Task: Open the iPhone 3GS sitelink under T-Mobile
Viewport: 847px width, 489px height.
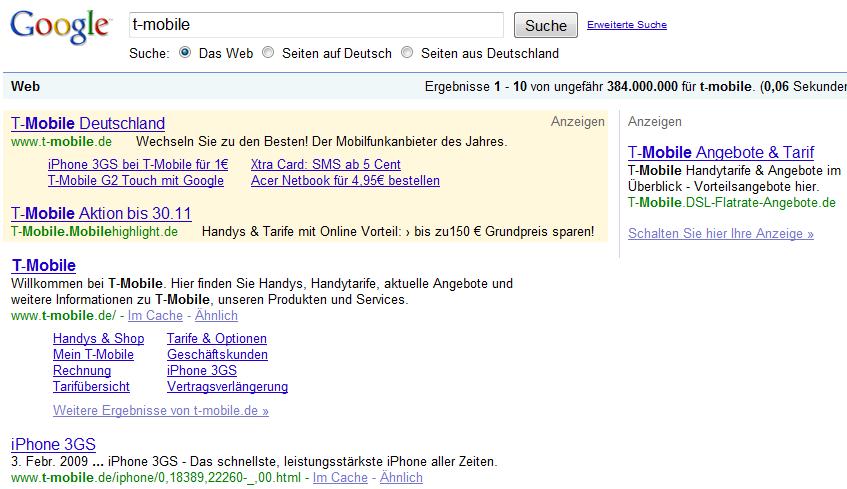Action: pyautogui.click(x=202, y=371)
